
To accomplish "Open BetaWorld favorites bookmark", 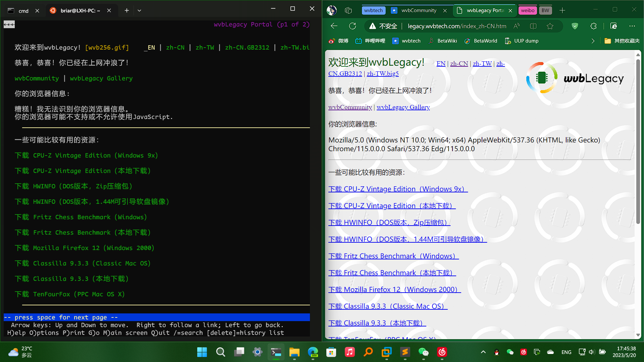I will click(481, 41).
